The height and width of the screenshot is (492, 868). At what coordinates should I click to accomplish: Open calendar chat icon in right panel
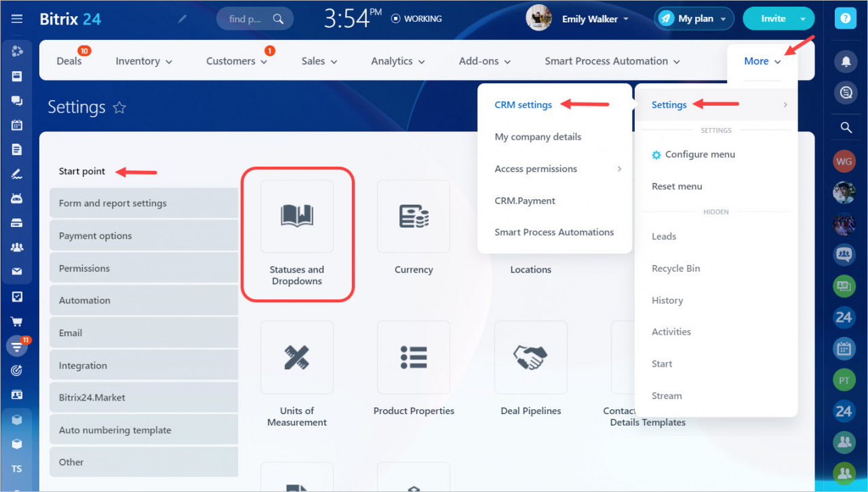pos(844,348)
